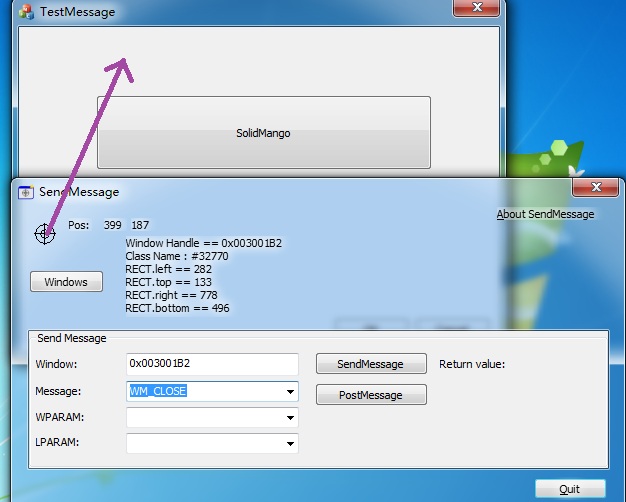Click the TestMessage window title bar
The image size is (626, 502).
[250, 12]
